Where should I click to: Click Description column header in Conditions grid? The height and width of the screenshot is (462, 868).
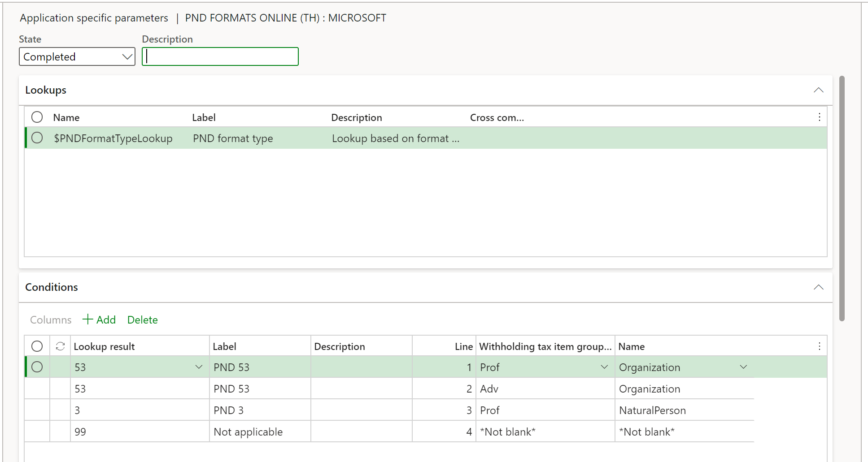coord(340,346)
